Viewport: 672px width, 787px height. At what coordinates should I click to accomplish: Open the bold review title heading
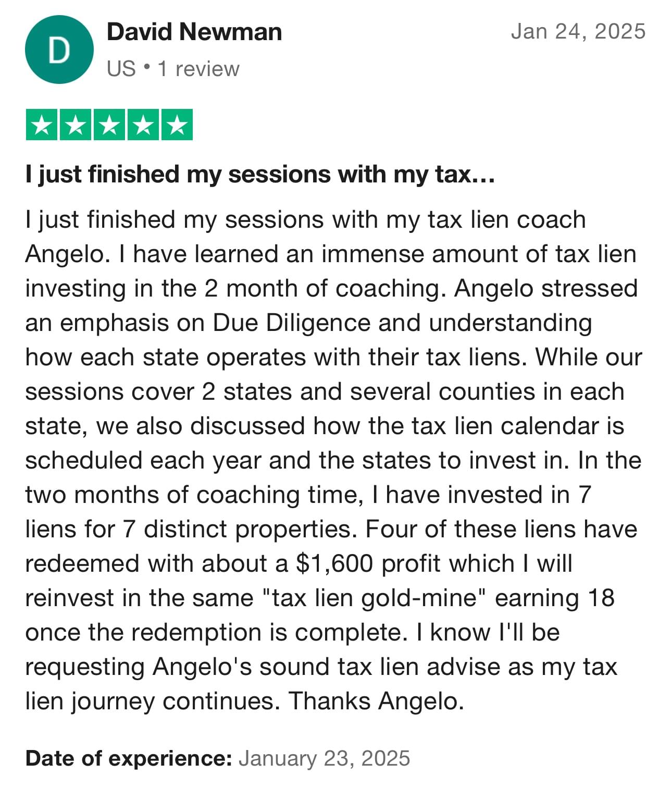coord(259,174)
